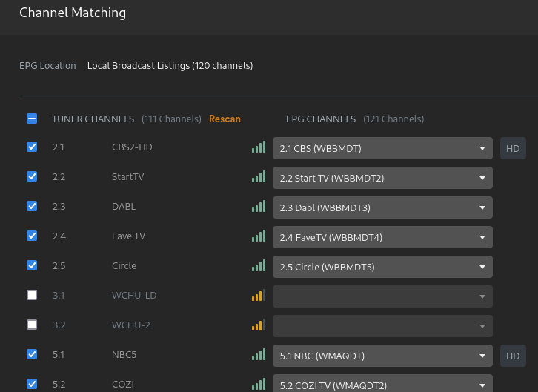Click signal strength bars for StartTV
538x392 pixels.
(258, 178)
